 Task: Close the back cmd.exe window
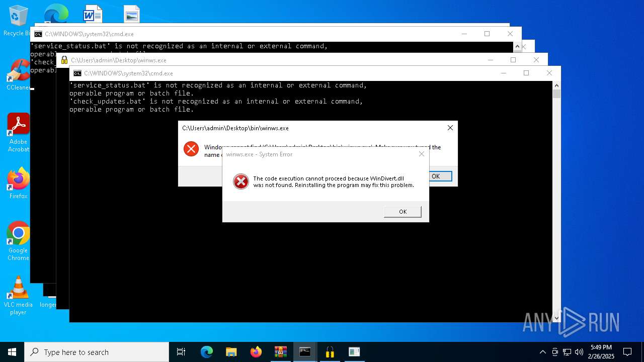tap(510, 34)
